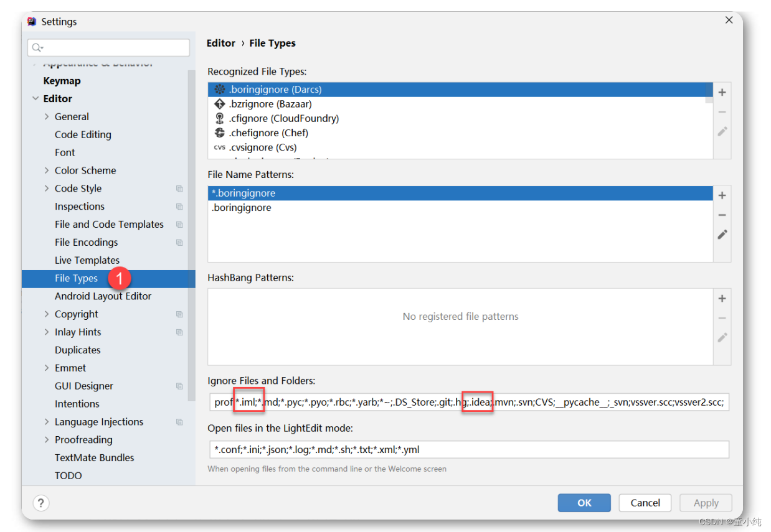Select .bzrignore (Bazaar) in file types
771x532 pixels.
click(x=270, y=104)
